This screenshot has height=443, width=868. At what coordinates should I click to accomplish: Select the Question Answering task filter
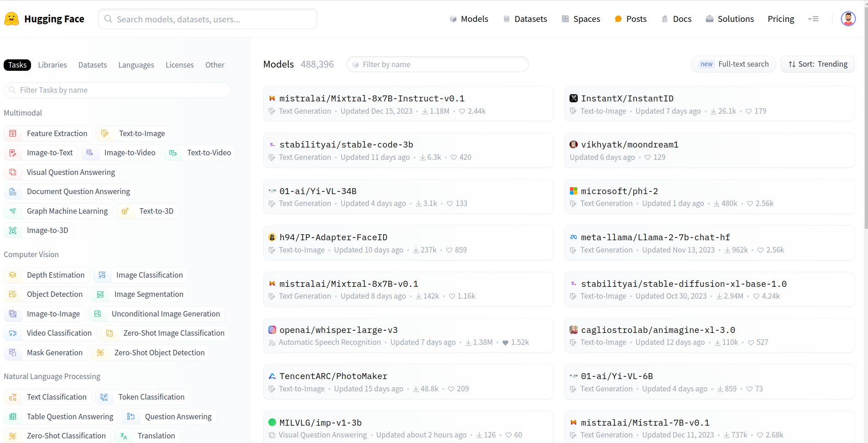click(x=169, y=417)
